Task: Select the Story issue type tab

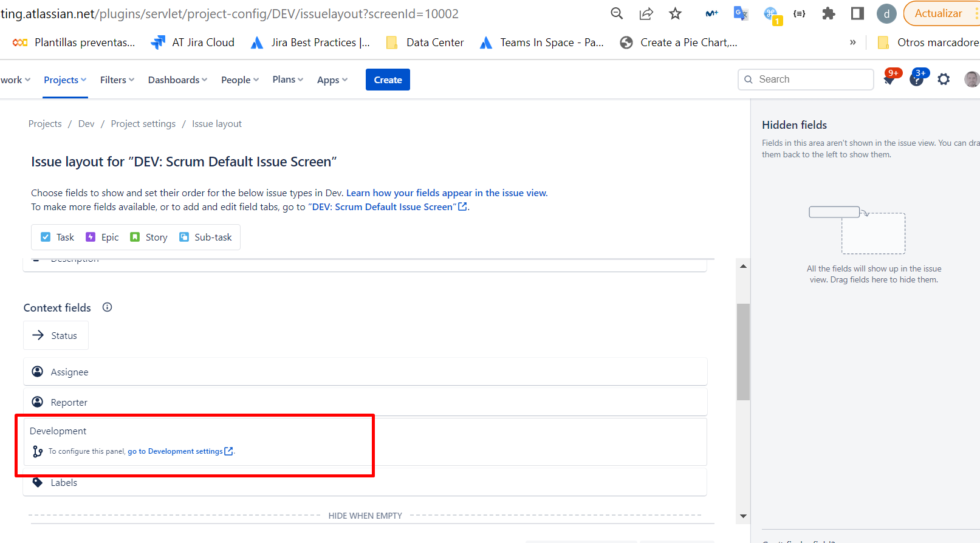Action: (x=149, y=237)
